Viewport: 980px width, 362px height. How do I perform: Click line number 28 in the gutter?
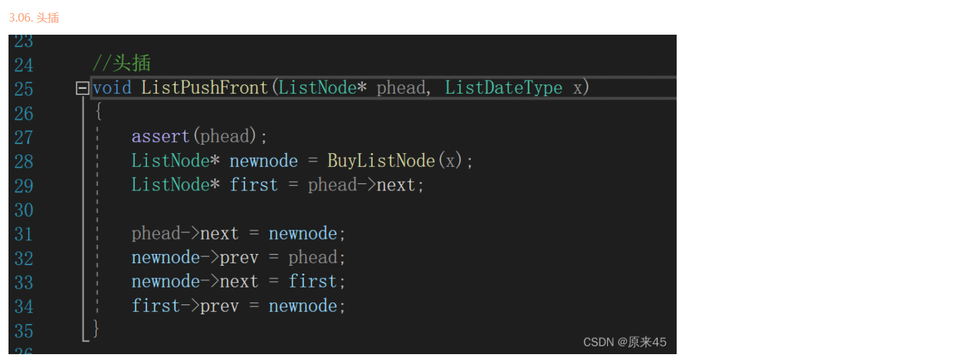24,161
